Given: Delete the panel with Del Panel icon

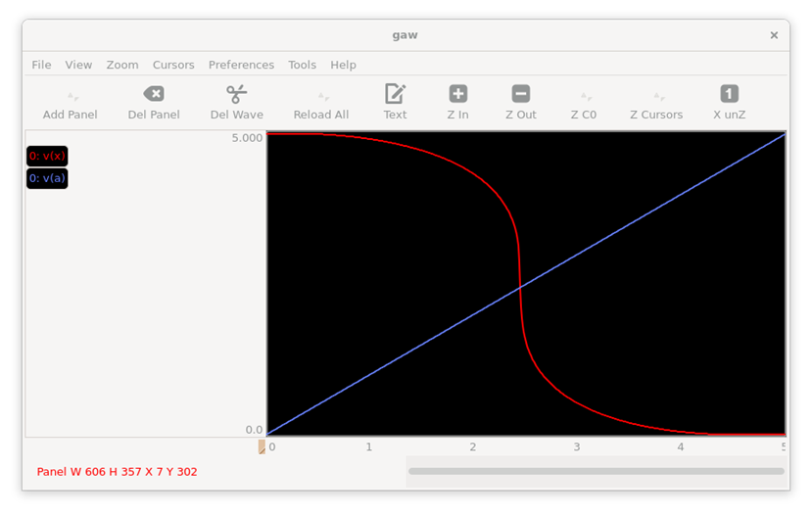Looking at the screenshot, I should click(x=154, y=94).
